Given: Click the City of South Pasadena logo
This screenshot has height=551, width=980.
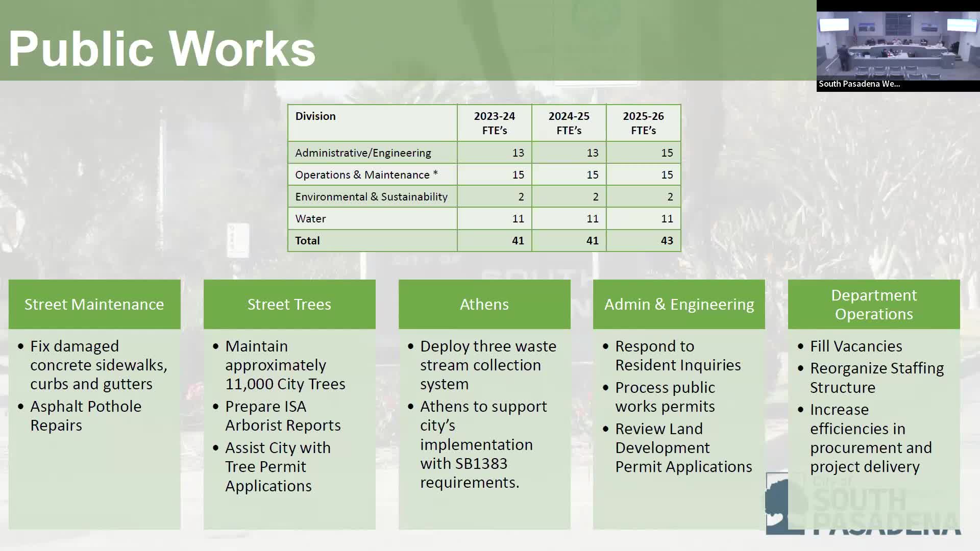Looking at the screenshot, I should tap(863, 505).
